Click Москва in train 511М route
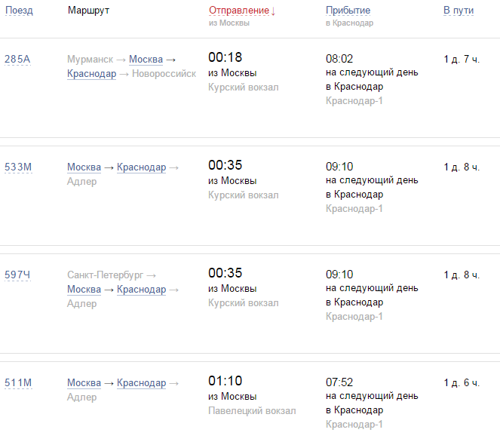Screen dimensions: 500x448 [84, 382]
